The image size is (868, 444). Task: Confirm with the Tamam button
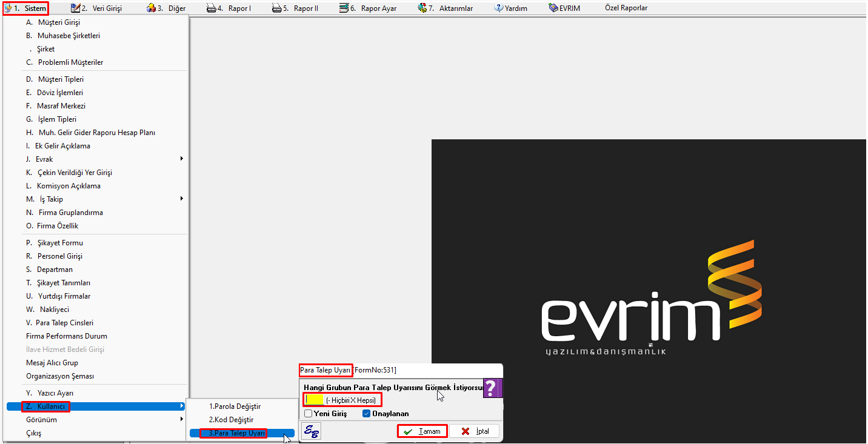422,431
